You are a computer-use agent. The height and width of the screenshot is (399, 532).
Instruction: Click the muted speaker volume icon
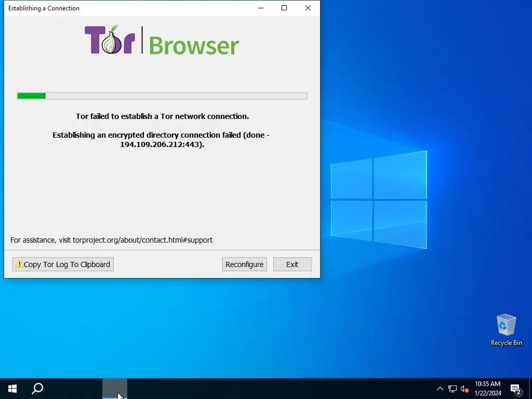pyautogui.click(x=464, y=389)
